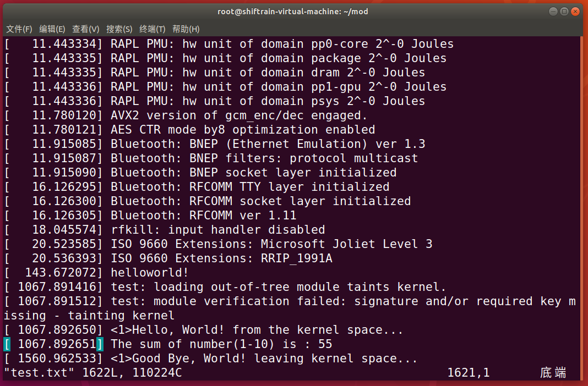Click the maximize window icon
588x386 pixels.
[x=564, y=11]
